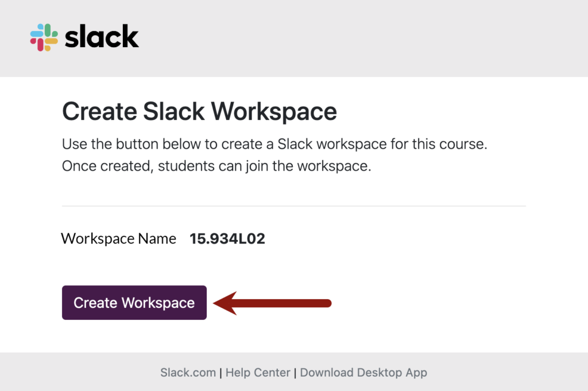
Task: Open the Download Desktop App link
Action: [363, 372]
